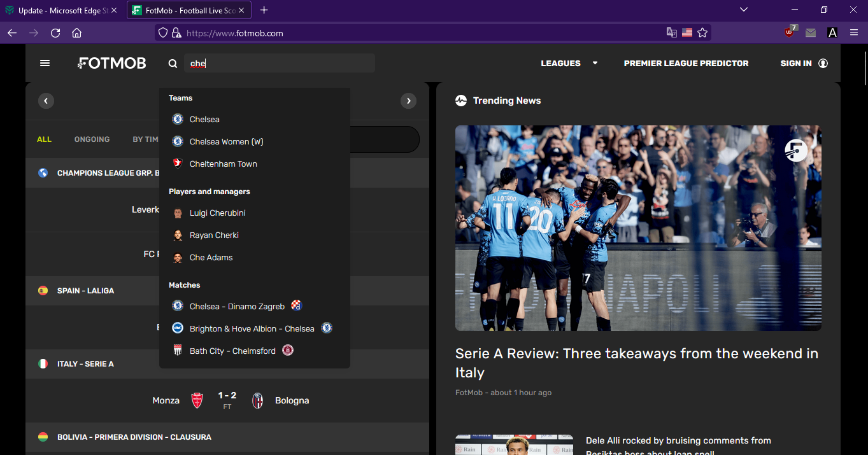Image resolution: width=868 pixels, height=455 pixels.
Task: Open the translate page icon
Action: 671,32
